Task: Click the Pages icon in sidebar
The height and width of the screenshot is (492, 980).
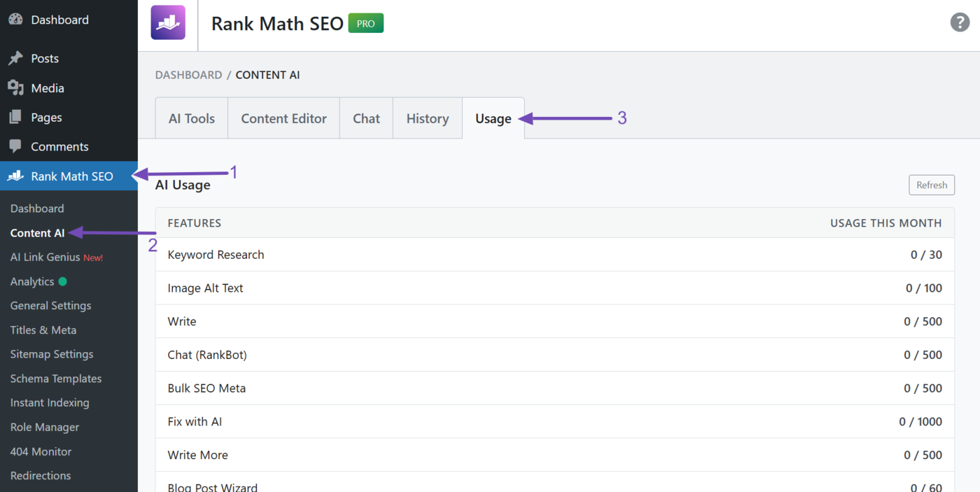Action: click(15, 118)
